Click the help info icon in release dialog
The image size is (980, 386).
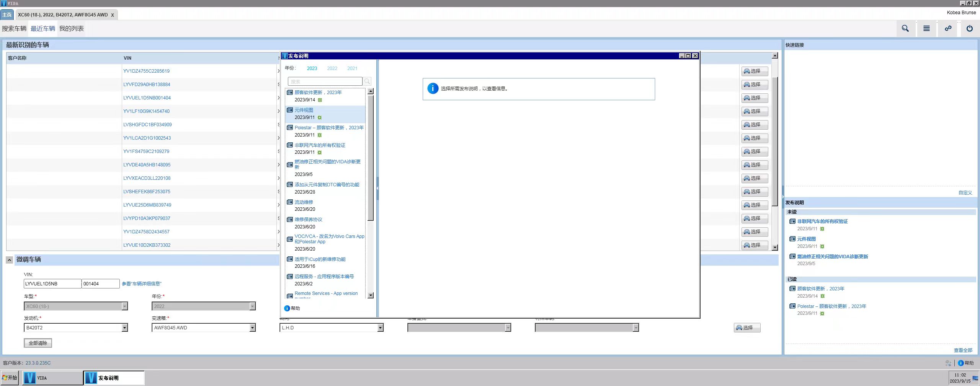pos(287,308)
